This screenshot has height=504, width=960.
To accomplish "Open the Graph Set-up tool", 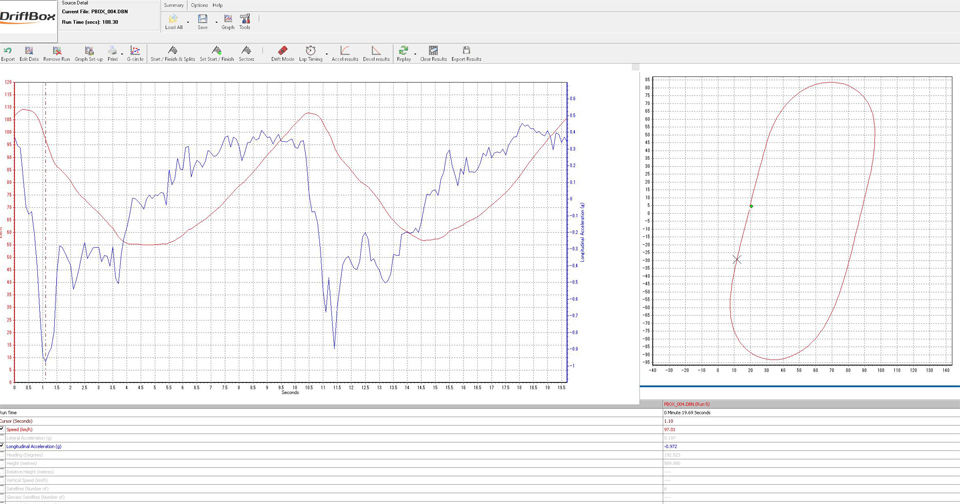I will click(x=88, y=51).
